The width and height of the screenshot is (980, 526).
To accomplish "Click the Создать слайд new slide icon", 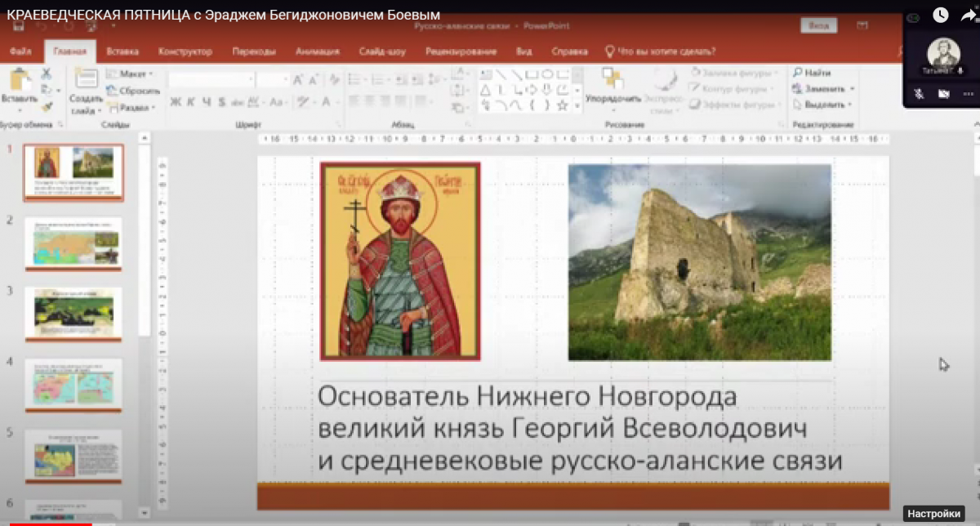I will point(86,79).
